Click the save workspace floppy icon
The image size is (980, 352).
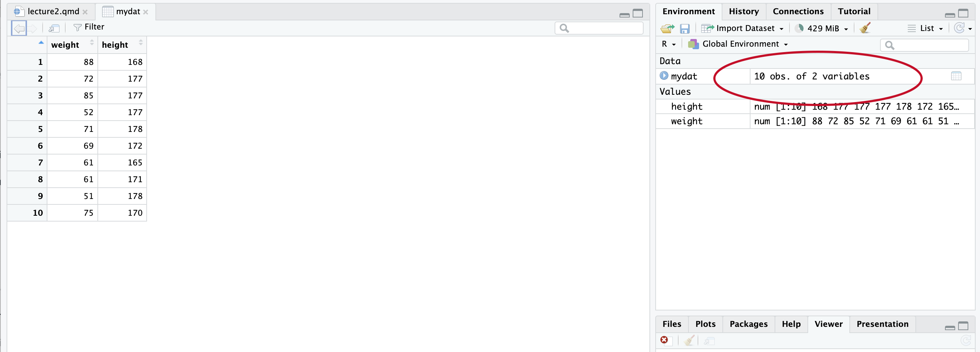pyautogui.click(x=684, y=28)
